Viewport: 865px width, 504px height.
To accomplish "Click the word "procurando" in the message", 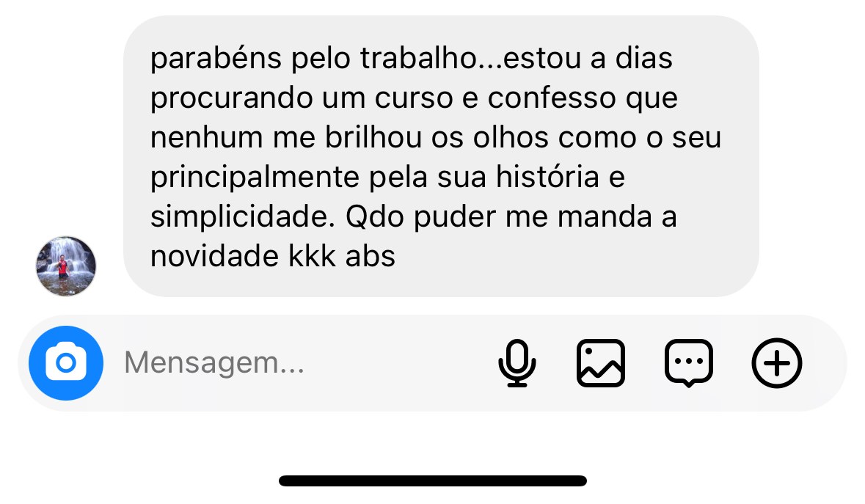I will [232, 99].
